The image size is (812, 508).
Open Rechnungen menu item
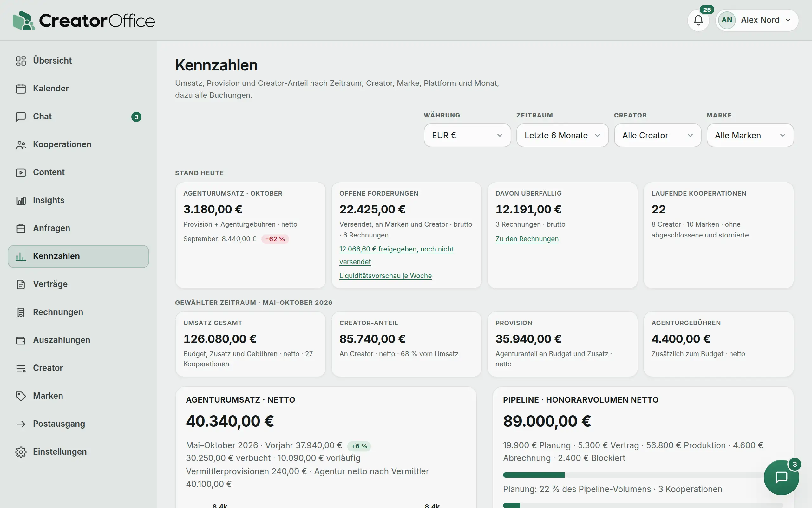click(78, 312)
